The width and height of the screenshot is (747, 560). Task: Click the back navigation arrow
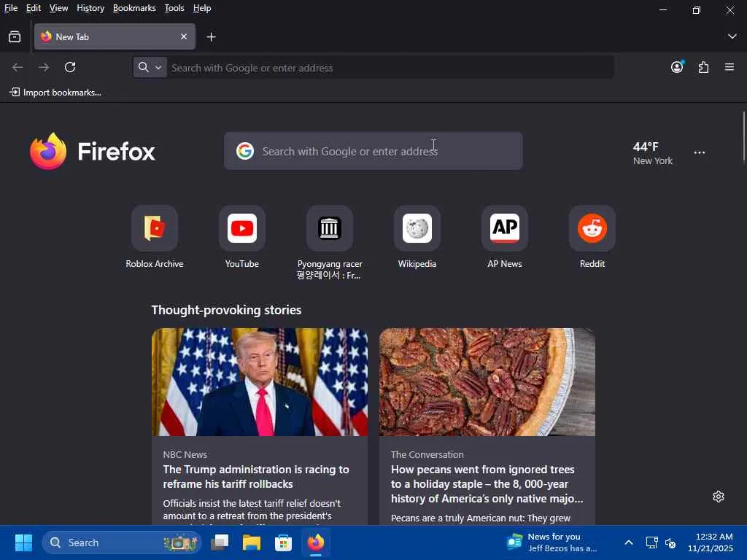18,67
